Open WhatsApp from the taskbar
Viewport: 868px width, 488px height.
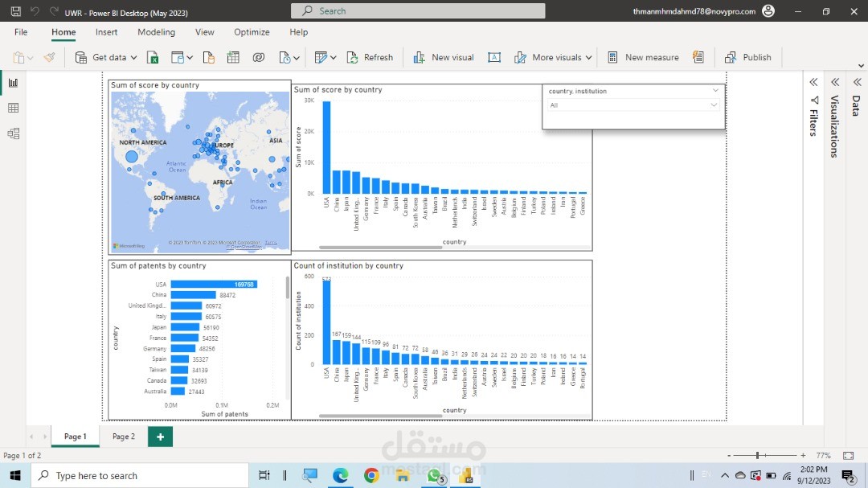[x=435, y=475]
